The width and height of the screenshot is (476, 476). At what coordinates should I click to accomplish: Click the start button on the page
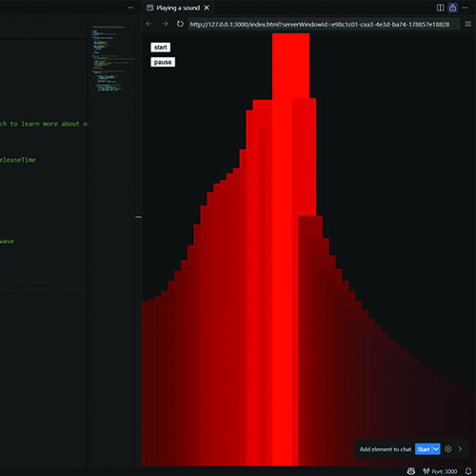pyautogui.click(x=160, y=48)
